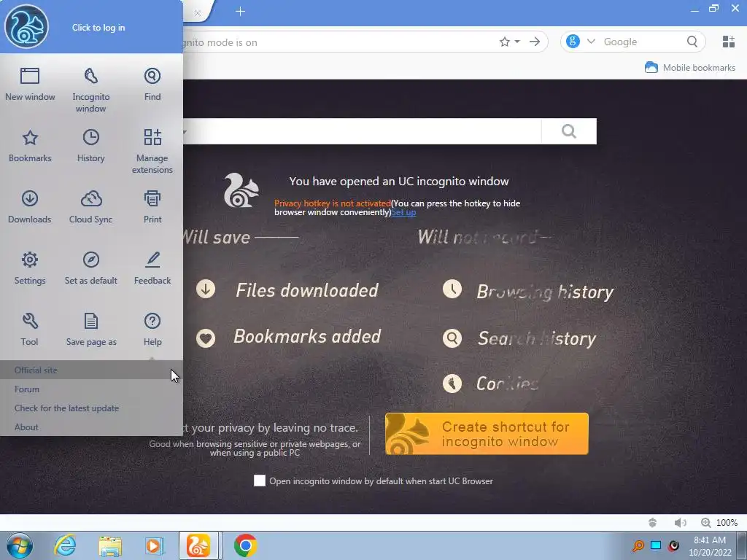
Task: Select Check for the latest update
Action: point(91,408)
